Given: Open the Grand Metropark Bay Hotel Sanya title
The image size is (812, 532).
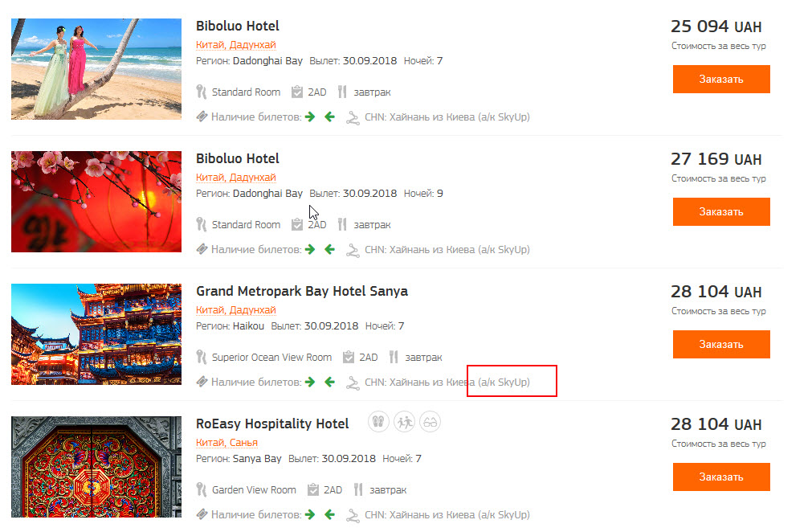Looking at the screenshot, I should 301,291.
